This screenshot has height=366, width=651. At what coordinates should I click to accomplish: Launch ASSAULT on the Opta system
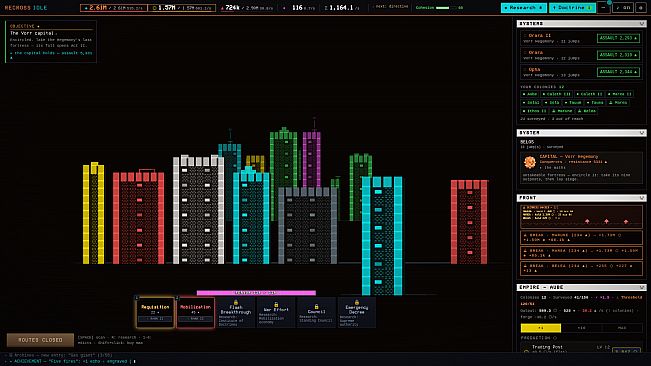(618, 72)
